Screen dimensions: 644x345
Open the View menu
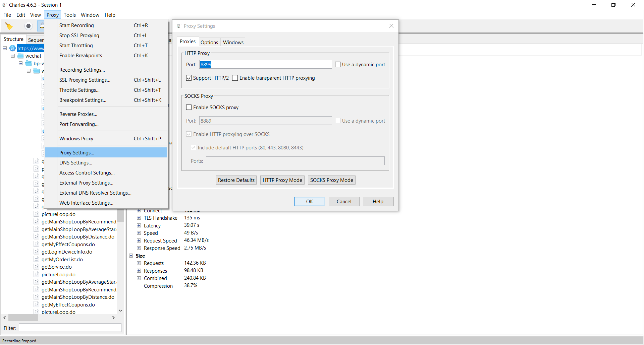36,15
